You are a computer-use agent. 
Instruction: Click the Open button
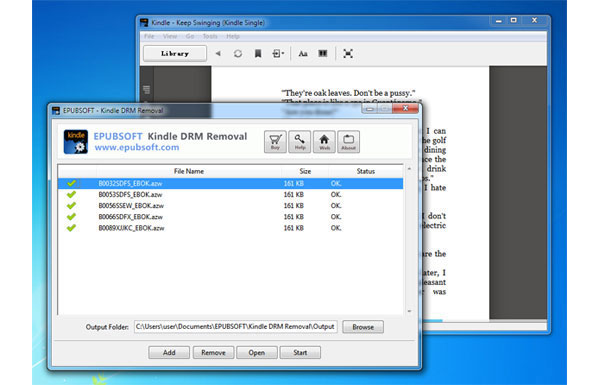tap(257, 352)
